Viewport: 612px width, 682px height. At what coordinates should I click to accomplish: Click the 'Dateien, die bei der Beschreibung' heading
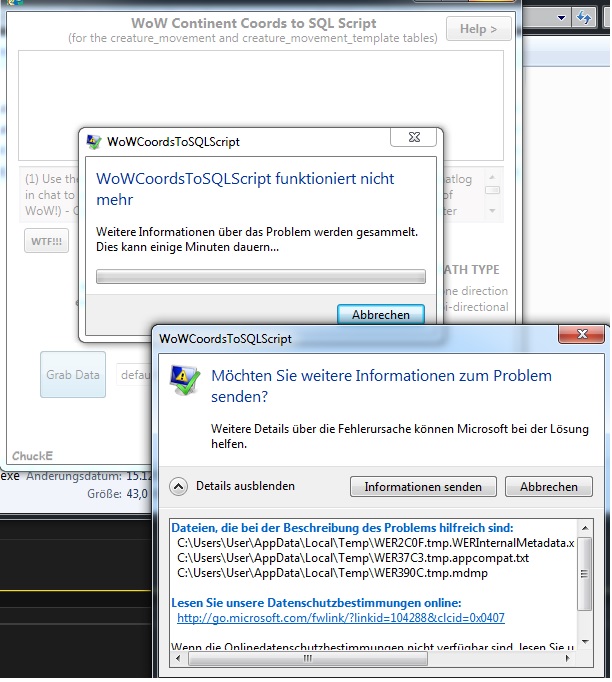(x=342, y=528)
